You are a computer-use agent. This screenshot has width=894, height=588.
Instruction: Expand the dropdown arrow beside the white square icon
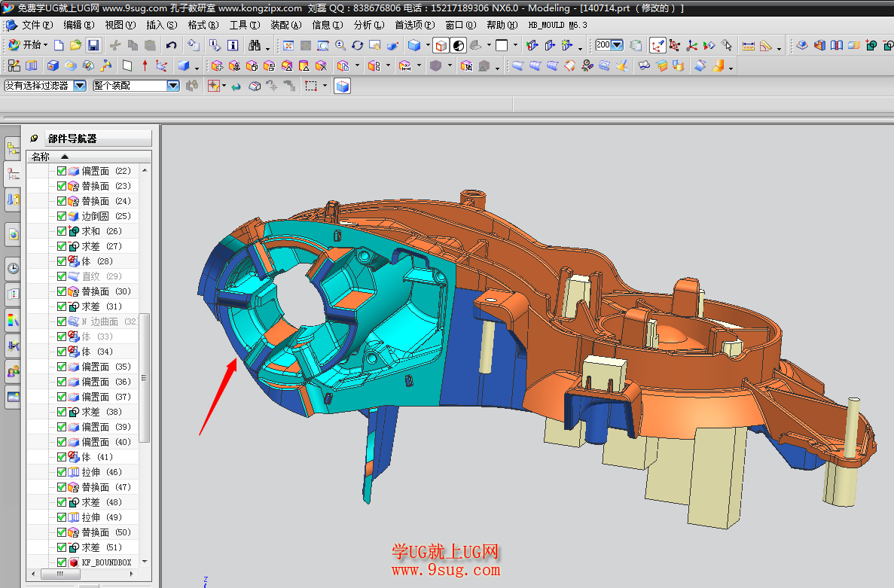tap(515, 46)
